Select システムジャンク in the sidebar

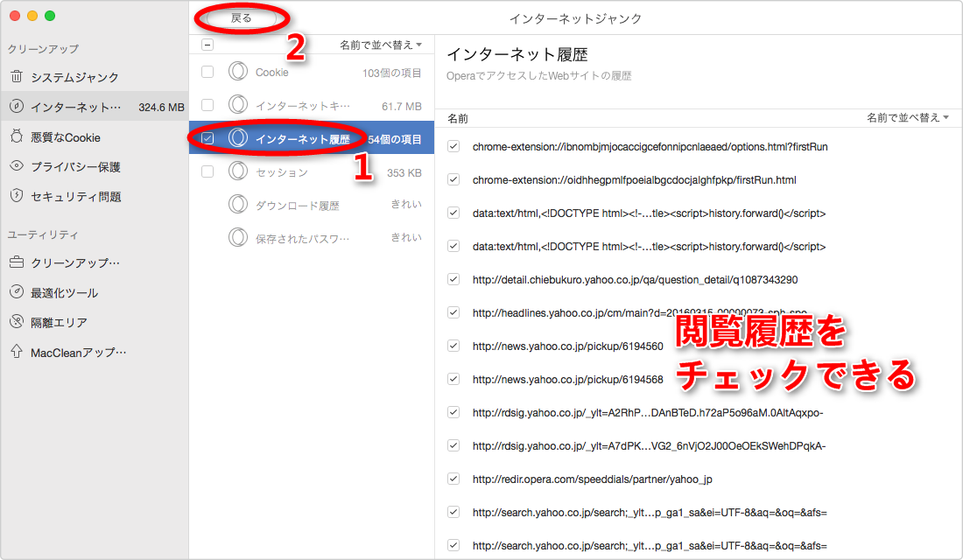74,77
